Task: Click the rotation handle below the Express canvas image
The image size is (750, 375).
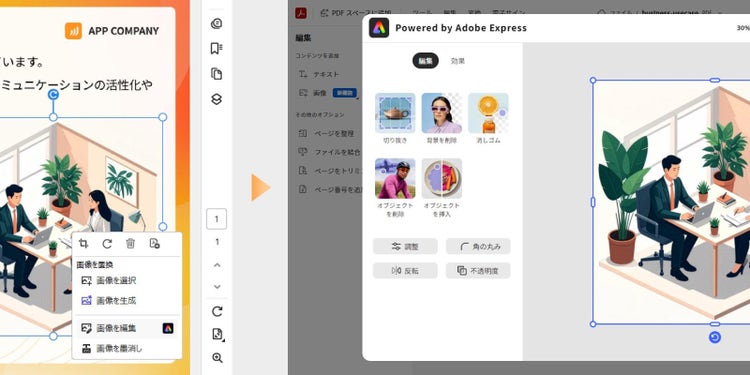Action: (x=715, y=338)
